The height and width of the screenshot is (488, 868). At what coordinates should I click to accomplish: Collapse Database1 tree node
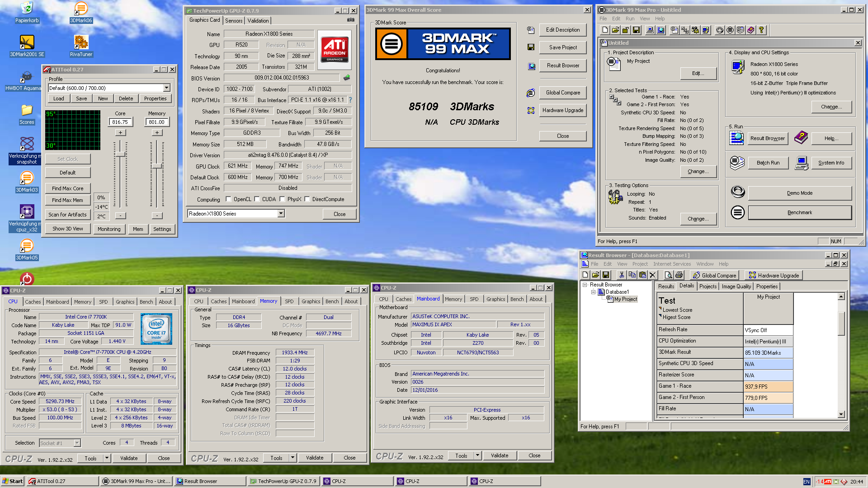point(594,292)
